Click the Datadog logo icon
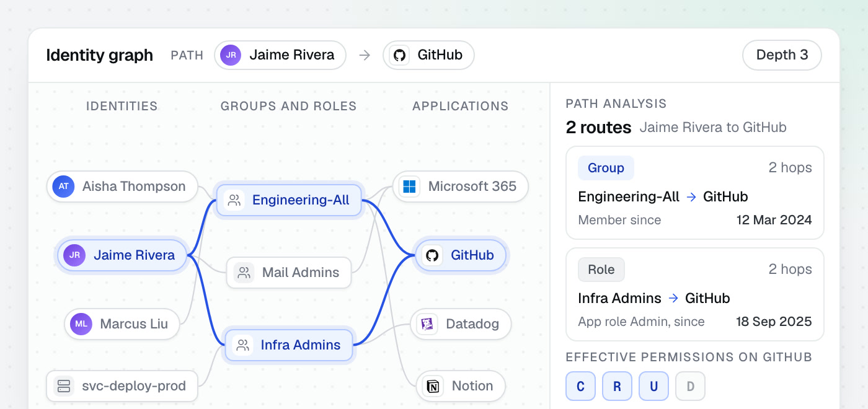 click(427, 324)
